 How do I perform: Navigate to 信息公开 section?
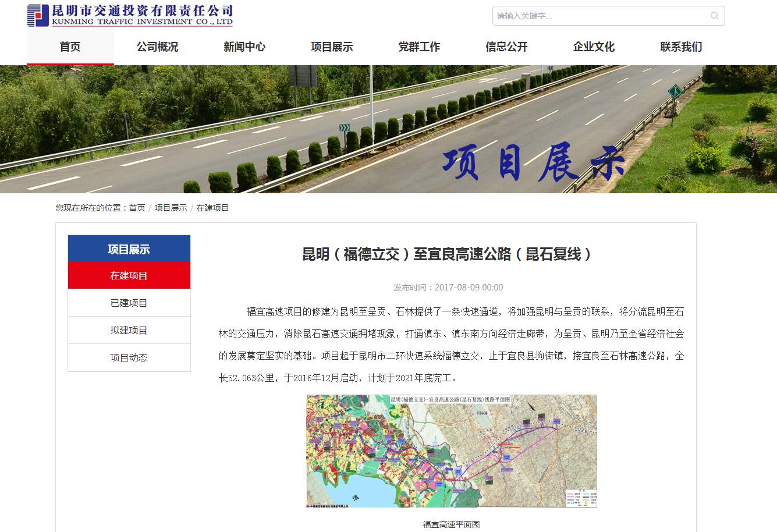click(x=506, y=47)
